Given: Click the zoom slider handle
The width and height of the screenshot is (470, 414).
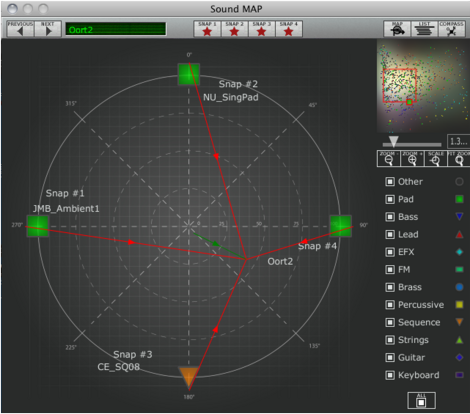Looking at the screenshot, I should 394,141.
